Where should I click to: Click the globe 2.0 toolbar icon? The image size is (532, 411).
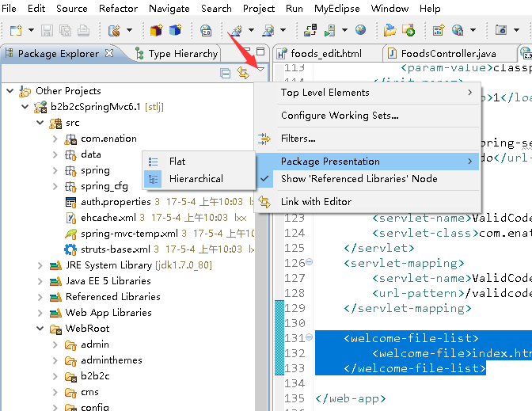(x=206, y=30)
